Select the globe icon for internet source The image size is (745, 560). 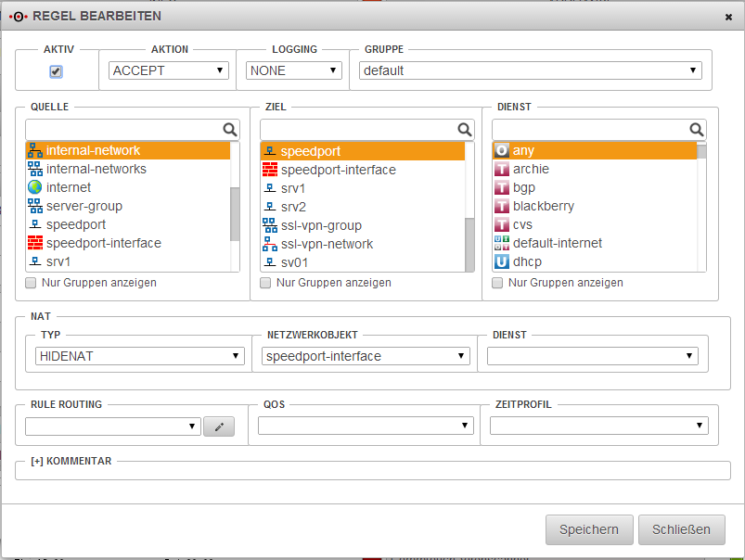[35, 187]
